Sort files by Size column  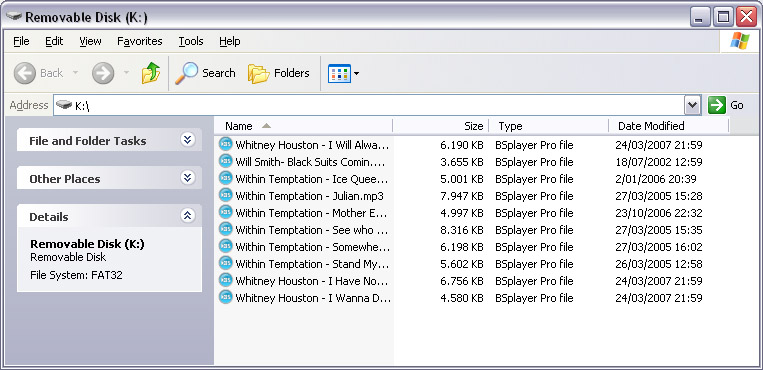pos(441,126)
